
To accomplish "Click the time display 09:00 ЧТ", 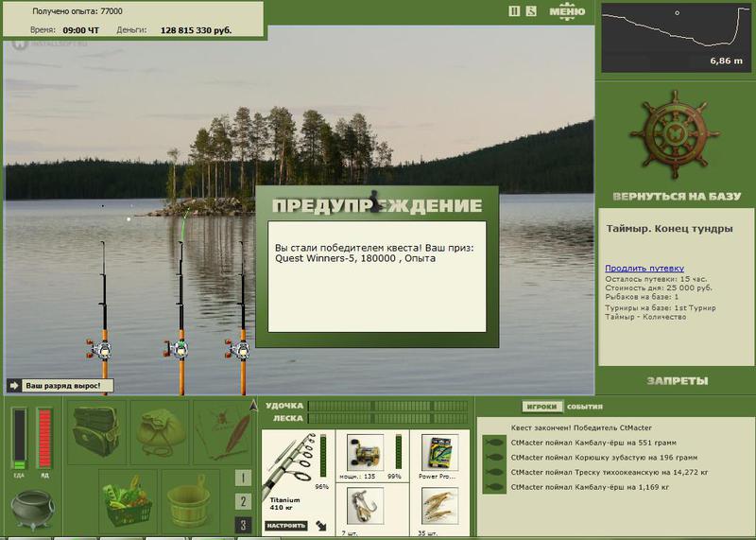I will click(x=80, y=30).
